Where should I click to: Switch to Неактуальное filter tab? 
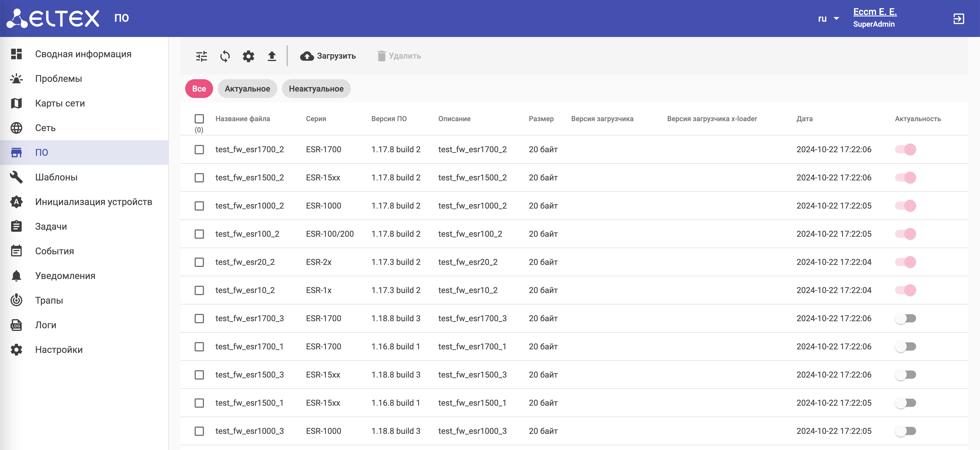pos(316,89)
